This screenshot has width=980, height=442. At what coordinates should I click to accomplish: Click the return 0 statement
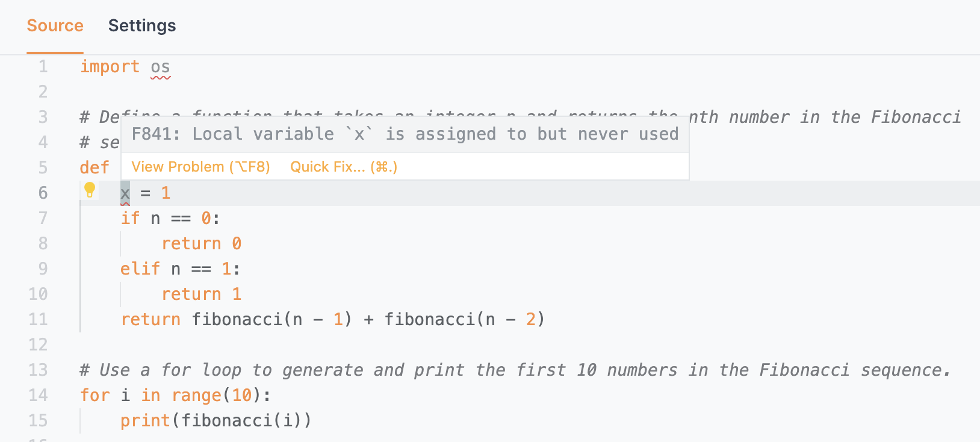click(x=201, y=243)
